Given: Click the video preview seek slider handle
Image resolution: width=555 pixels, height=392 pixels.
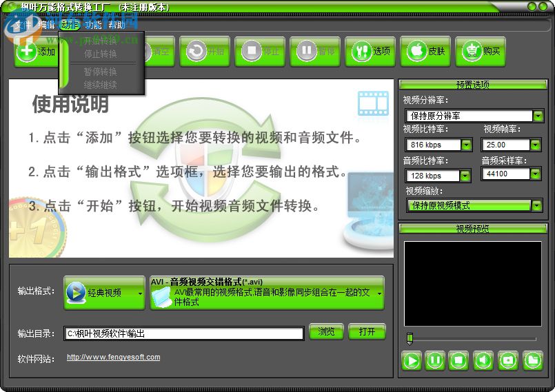Looking at the screenshot, I should pos(410,338).
